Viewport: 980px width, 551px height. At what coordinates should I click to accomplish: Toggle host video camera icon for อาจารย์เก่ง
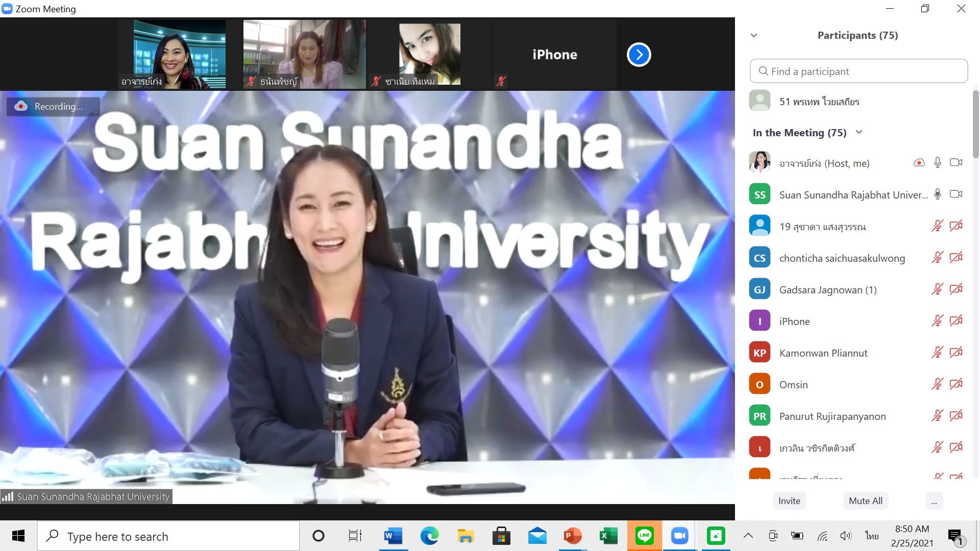[955, 163]
